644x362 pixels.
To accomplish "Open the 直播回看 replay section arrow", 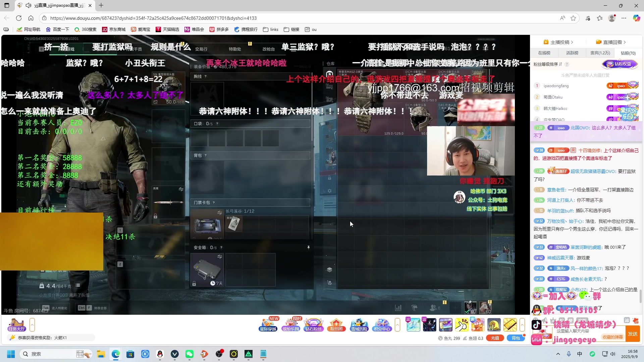I will point(625,42).
